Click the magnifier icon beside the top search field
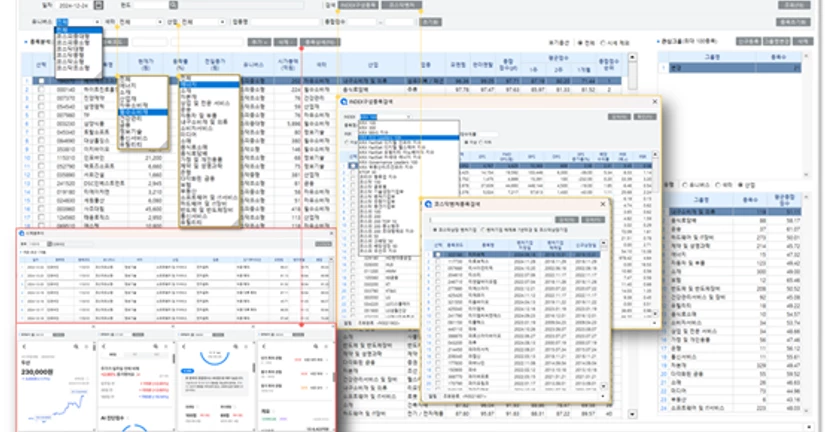Screen dimensions: 825x432 pos(173,5)
